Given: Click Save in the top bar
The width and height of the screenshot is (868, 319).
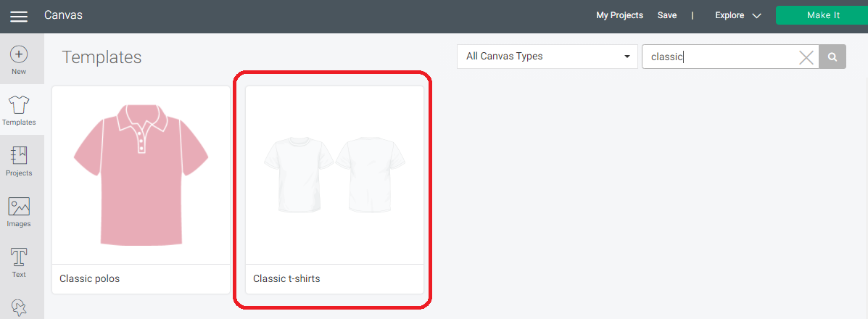Looking at the screenshot, I should coord(667,15).
